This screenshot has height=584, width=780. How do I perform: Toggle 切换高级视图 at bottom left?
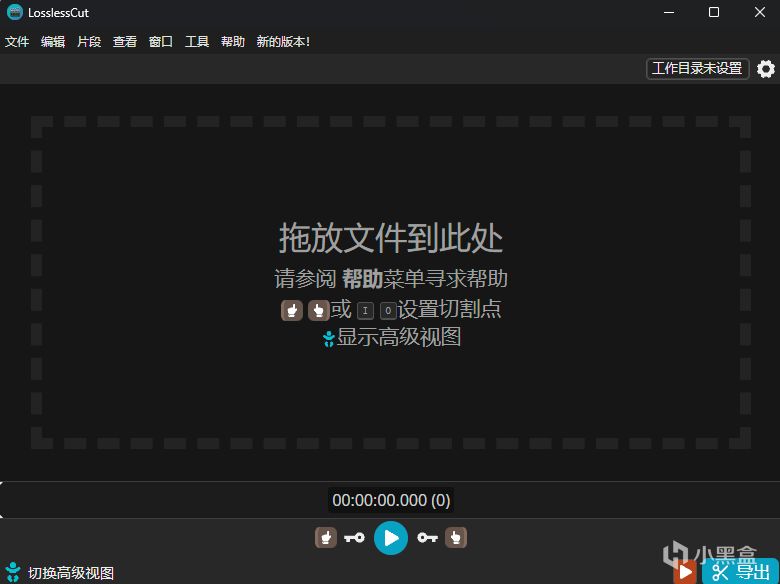pos(60,573)
